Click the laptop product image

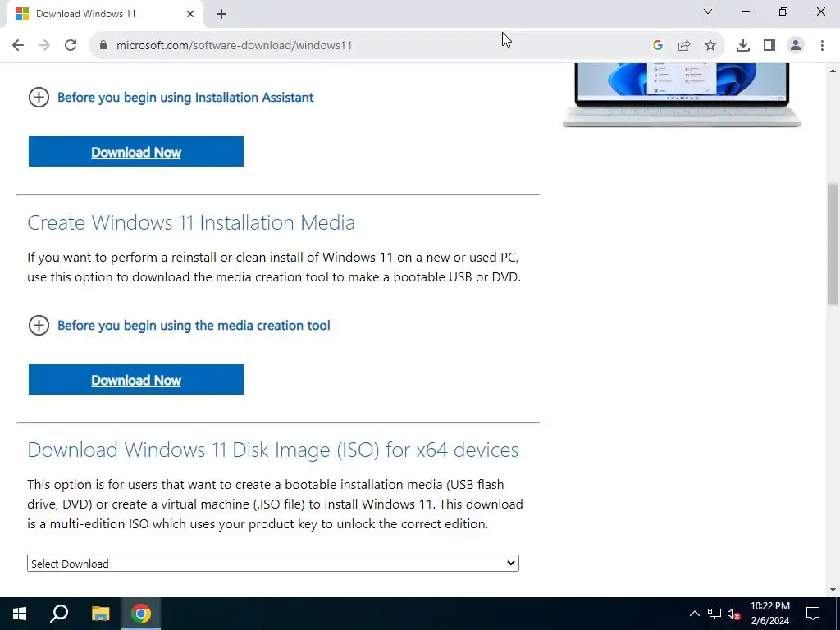click(682, 95)
